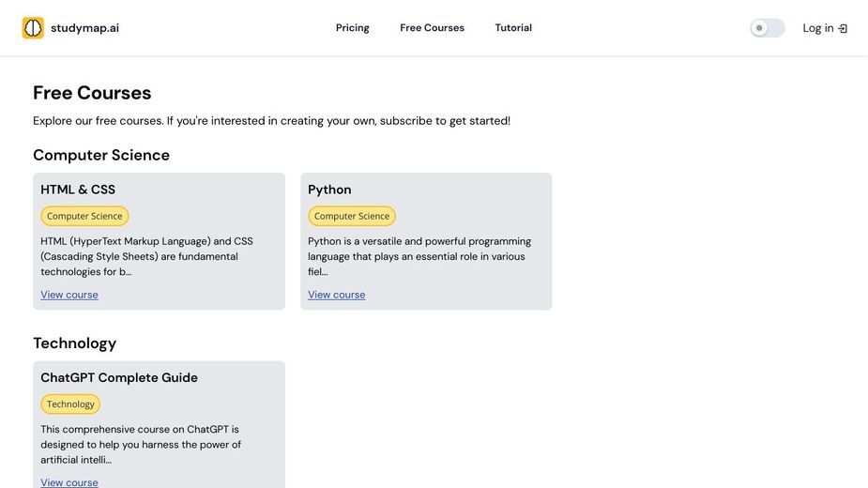Click the studymap.ai brain logo icon
Viewport: 868px width, 488px height.
pyautogui.click(x=33, y=28)
